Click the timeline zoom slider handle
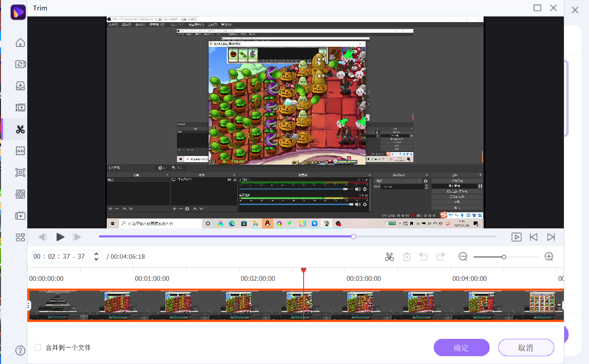This screenshot has height=364, width=589. [x=504, y=257]
